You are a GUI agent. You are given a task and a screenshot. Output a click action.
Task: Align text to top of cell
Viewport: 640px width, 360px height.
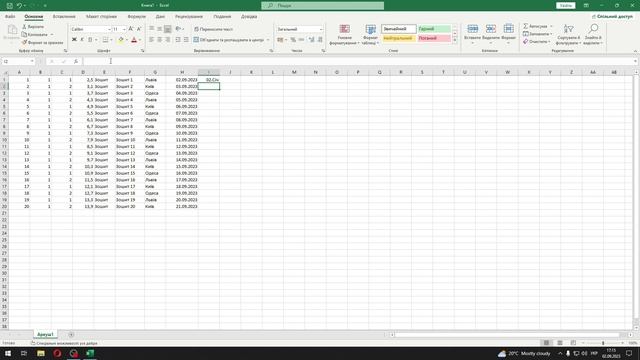(x=151, y=29)
